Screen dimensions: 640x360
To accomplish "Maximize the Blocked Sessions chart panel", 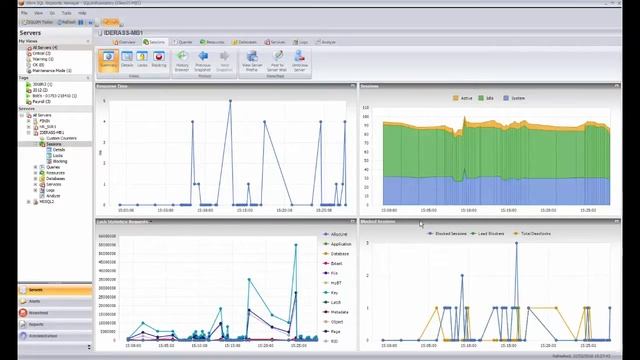I will coord(617,221).
